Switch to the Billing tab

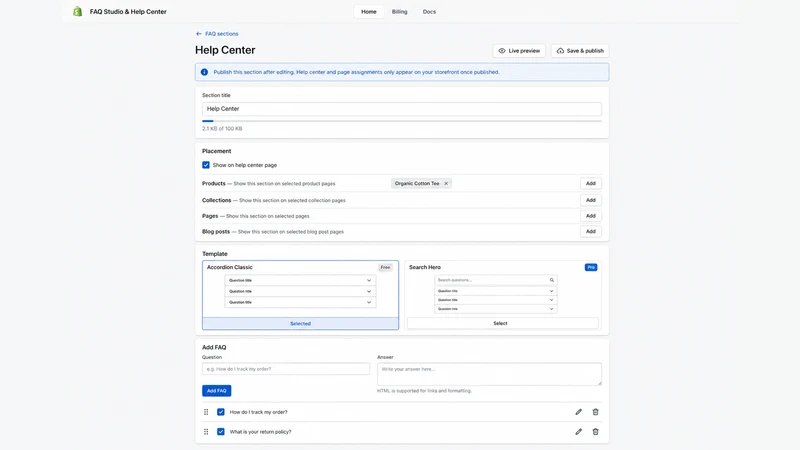tap(399, 12)
